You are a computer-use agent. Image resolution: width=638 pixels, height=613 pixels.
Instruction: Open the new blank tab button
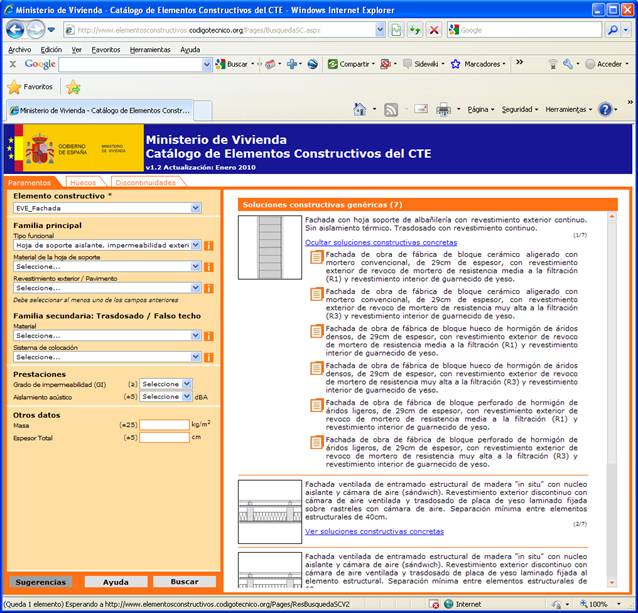click(202, 110)
